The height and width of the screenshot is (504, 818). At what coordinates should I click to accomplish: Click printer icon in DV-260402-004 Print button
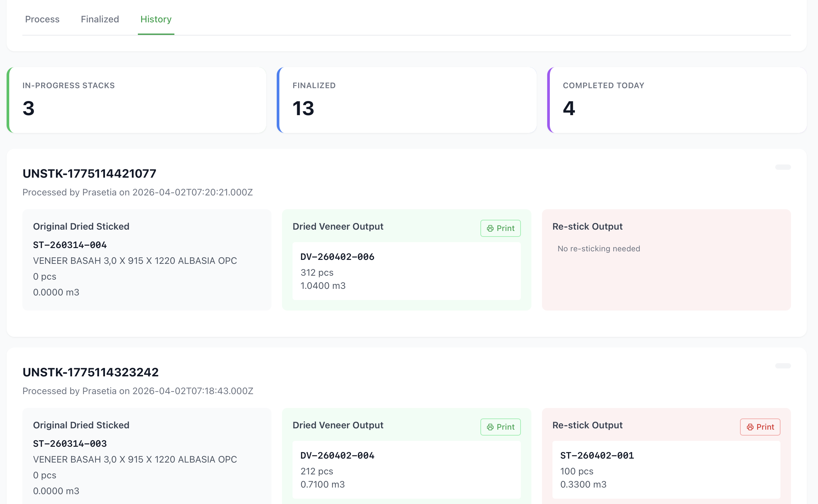[x=490, y=427]
